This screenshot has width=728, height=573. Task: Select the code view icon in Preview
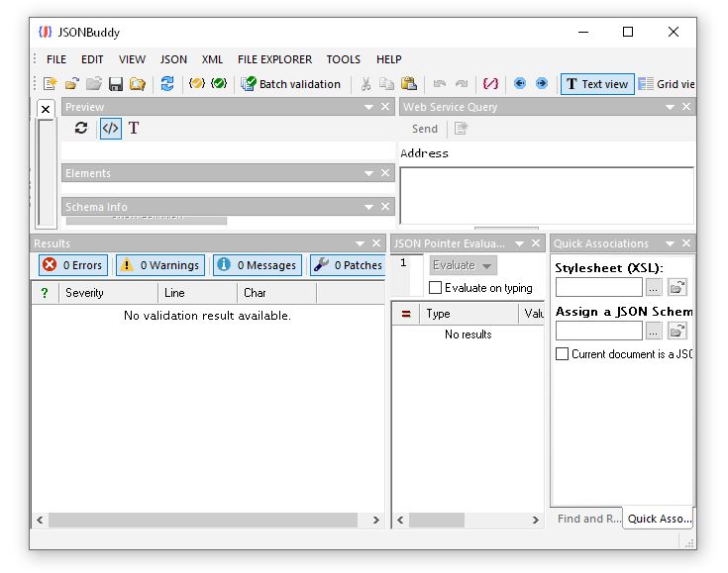(x=110, y=128)
